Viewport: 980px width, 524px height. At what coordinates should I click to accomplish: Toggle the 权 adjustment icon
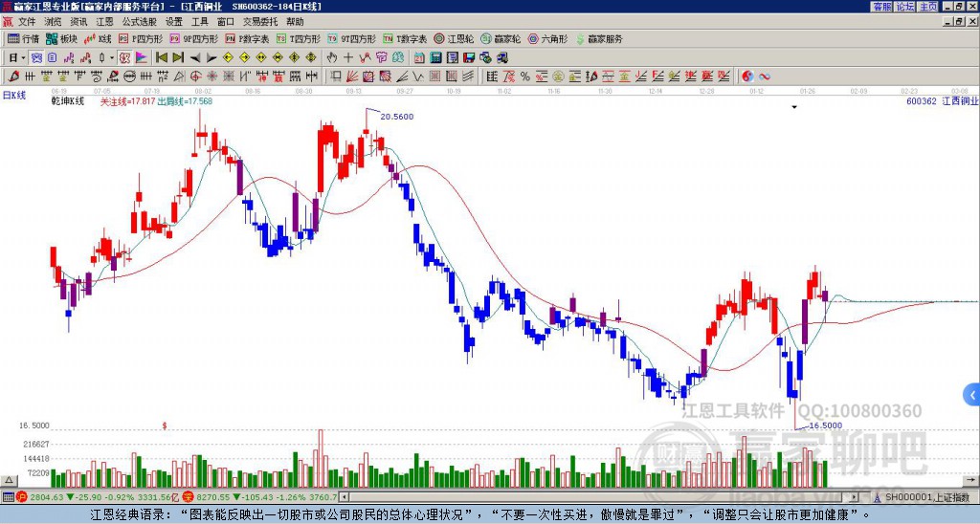point(124,58)
